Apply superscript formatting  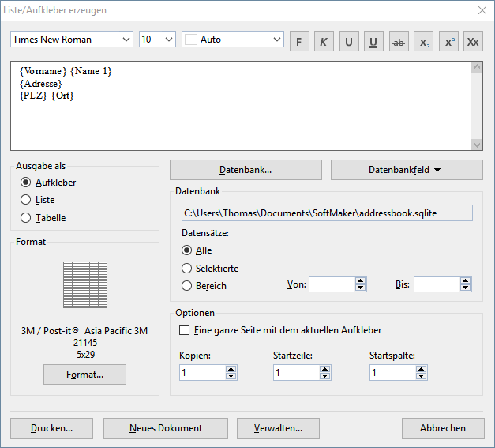448,41
